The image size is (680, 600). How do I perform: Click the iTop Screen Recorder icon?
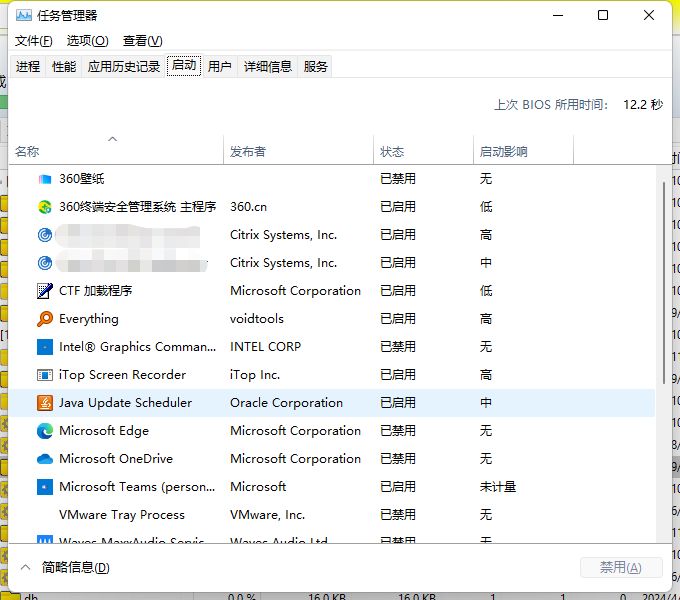[x=45, y=375]
